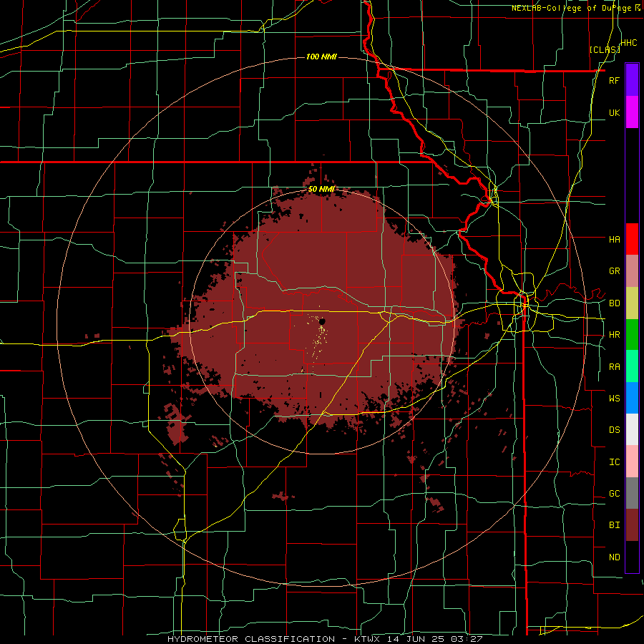The image size is (644, 644).
Task: Pick the light green RA legend swatch
Action: point(632,366)
